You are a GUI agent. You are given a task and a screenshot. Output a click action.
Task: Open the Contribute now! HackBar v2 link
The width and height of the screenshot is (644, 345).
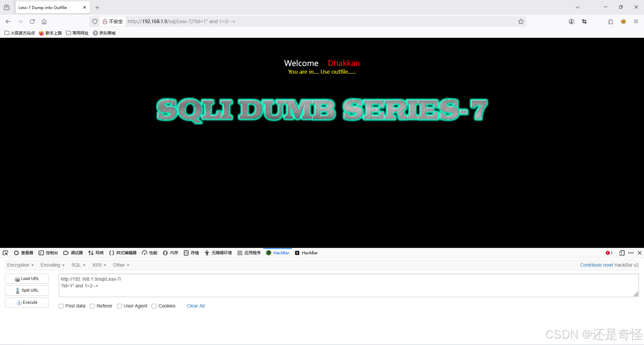[609, 265]
